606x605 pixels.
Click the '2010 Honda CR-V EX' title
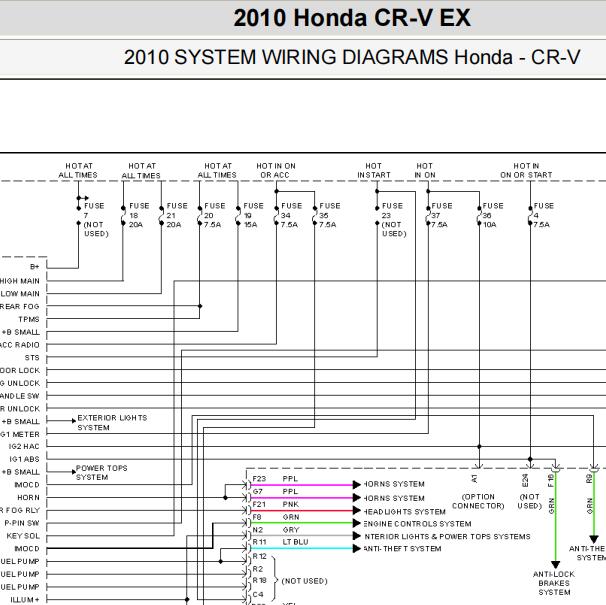click(352, 18)
